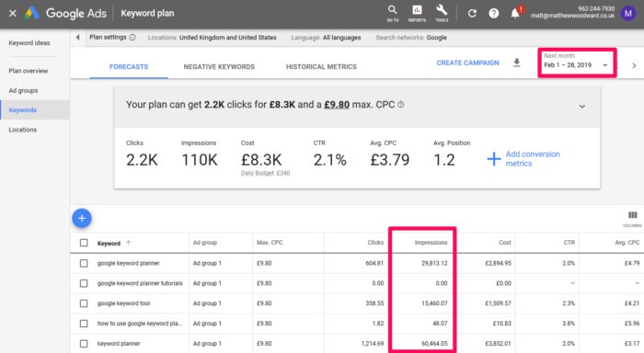Download the keyword plan forecast

point(517,63)
